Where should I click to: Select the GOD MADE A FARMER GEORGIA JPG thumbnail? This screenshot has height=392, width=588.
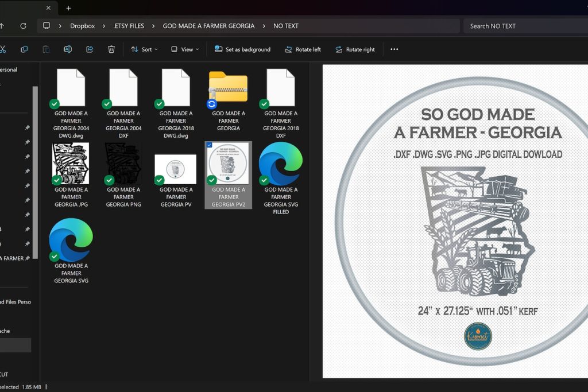pos(71,164)
